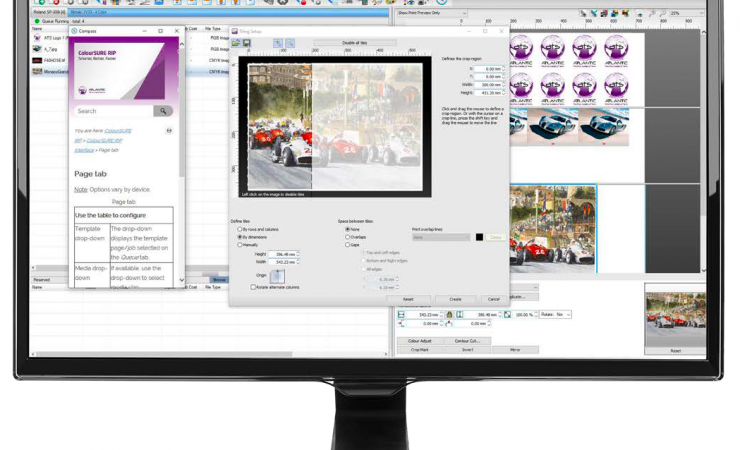Image resolution: width=740 pixels, height=450 pixels.
Task: Enable 'Rotate alternate columns' checkbox
Action: (x=253, y=287)
